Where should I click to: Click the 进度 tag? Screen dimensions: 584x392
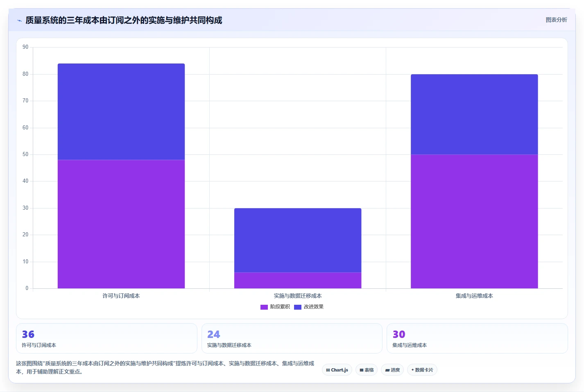click(392, 370)
